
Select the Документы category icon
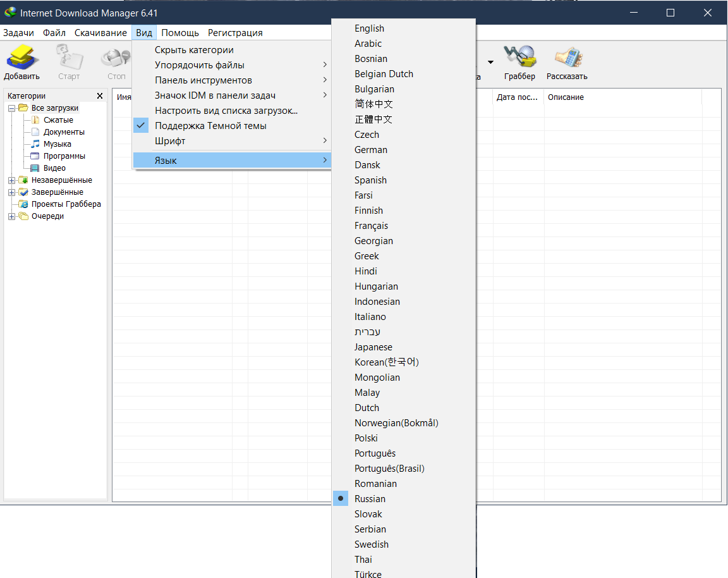[x=35, y=132]
